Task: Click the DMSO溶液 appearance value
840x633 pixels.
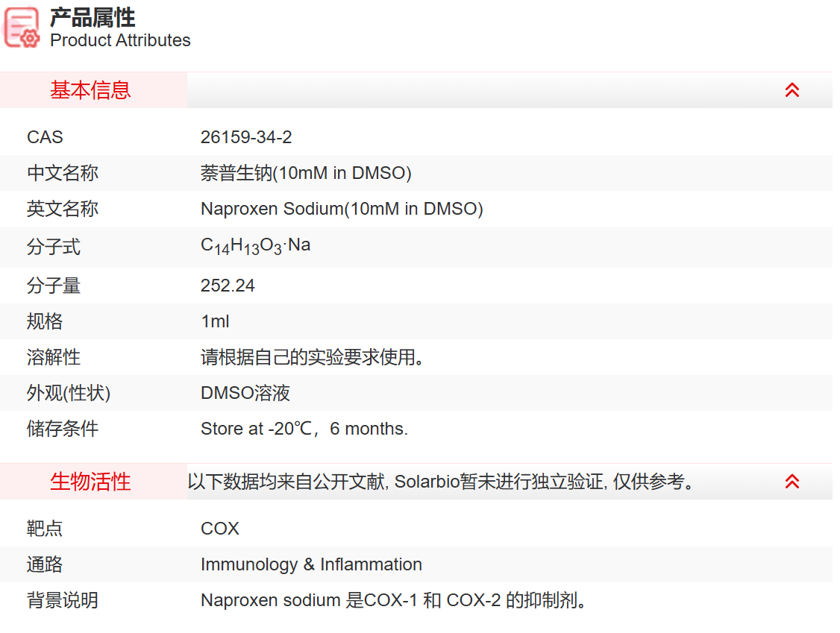Action: tap(245, 393)
